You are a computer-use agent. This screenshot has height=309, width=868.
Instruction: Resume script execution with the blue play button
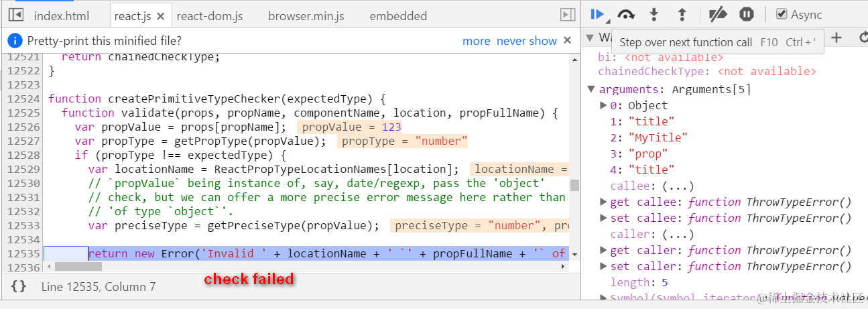[598, 14]
